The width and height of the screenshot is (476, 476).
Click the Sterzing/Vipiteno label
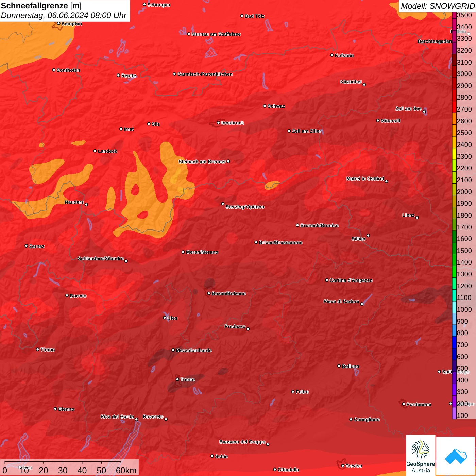click(245, 207)
